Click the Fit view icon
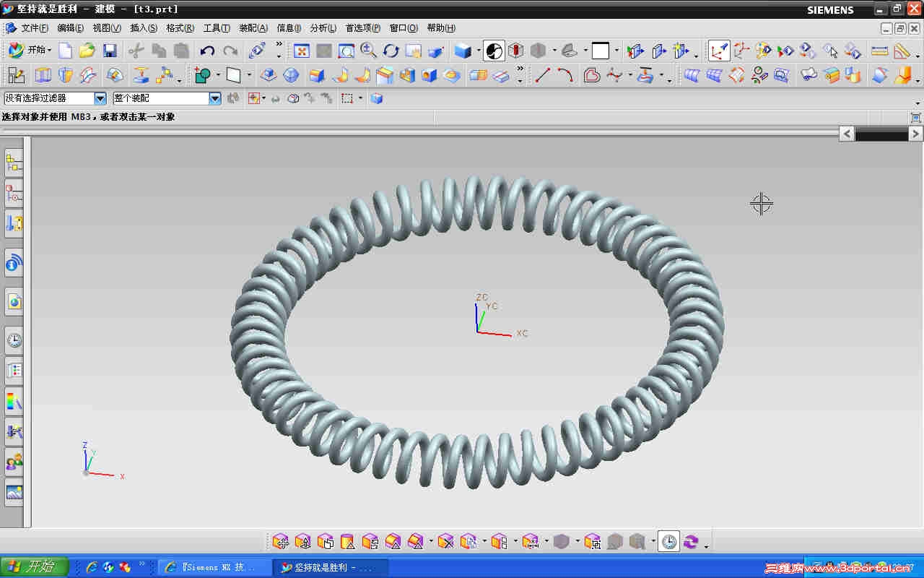 point(302,51)
